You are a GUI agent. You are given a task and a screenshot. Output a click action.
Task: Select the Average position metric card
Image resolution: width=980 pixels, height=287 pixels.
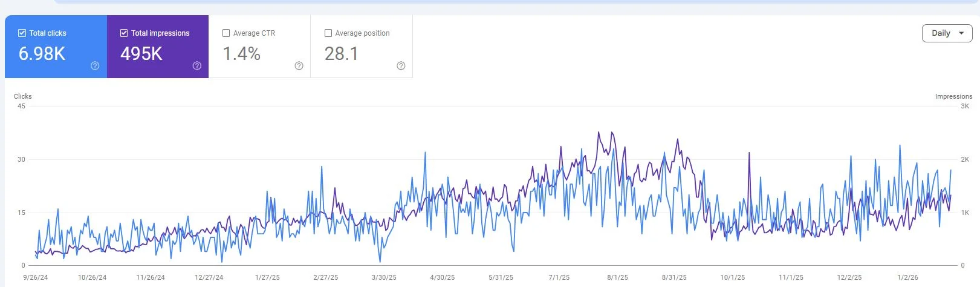point(362,47)
